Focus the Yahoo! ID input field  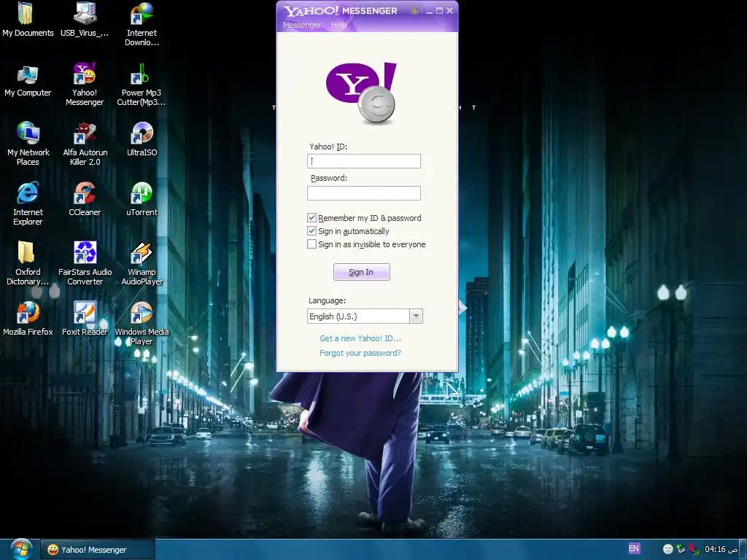[364, 161]
